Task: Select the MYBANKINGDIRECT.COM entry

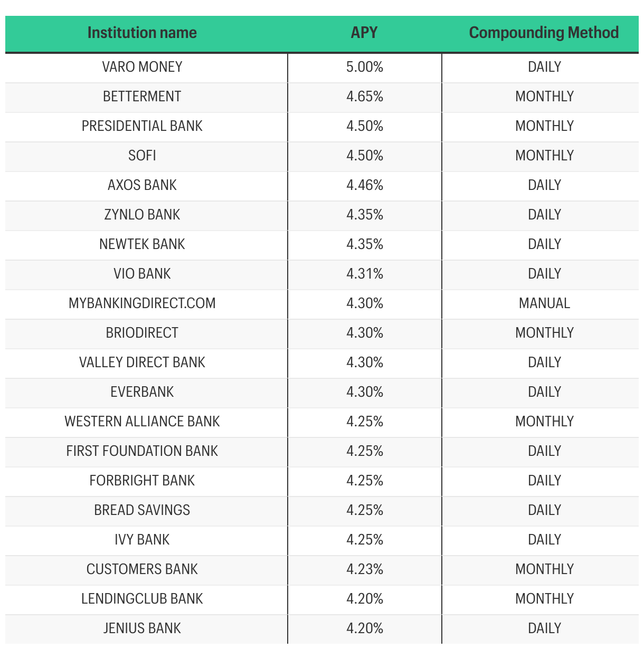Action: pyautogui.click(x=142, y=303)
